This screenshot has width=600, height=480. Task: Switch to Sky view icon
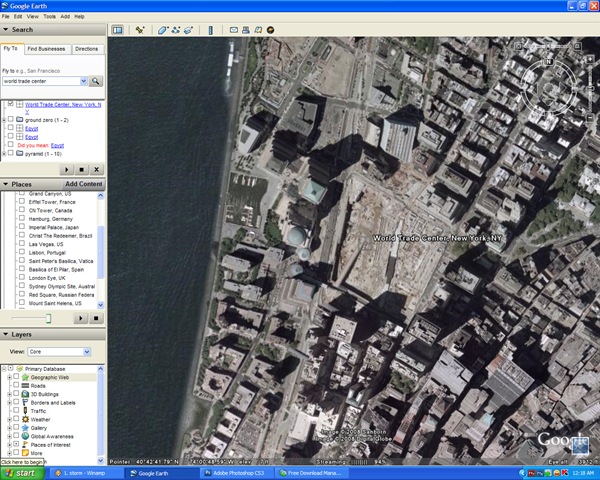[x=271, y=30]
